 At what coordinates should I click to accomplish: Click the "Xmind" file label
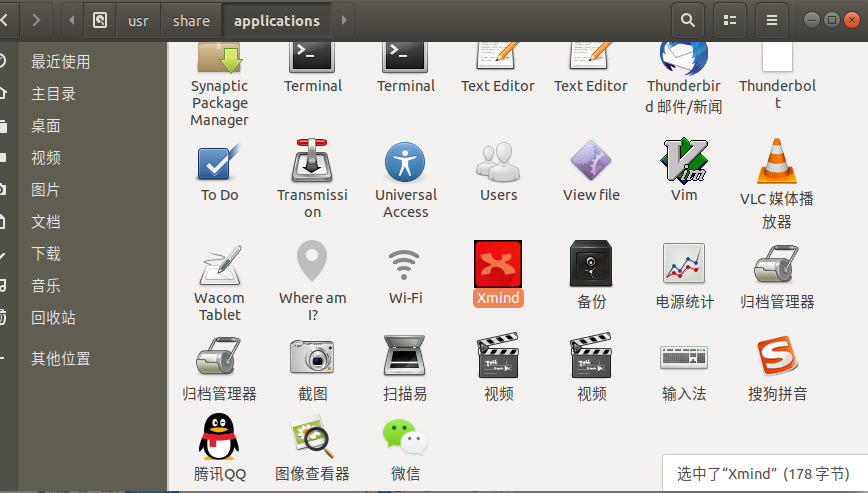point(498,298)
